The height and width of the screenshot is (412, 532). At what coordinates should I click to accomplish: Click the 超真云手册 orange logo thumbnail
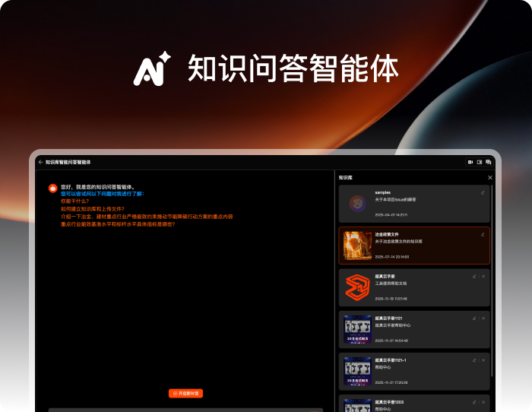(x=356, y=287)
